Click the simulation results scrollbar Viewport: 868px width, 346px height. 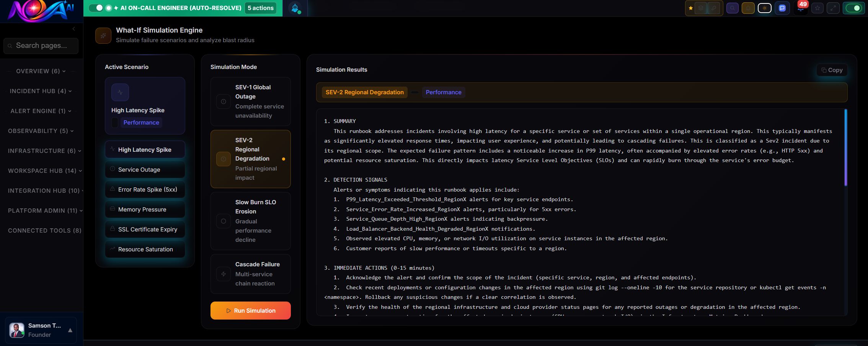(845, 148)
